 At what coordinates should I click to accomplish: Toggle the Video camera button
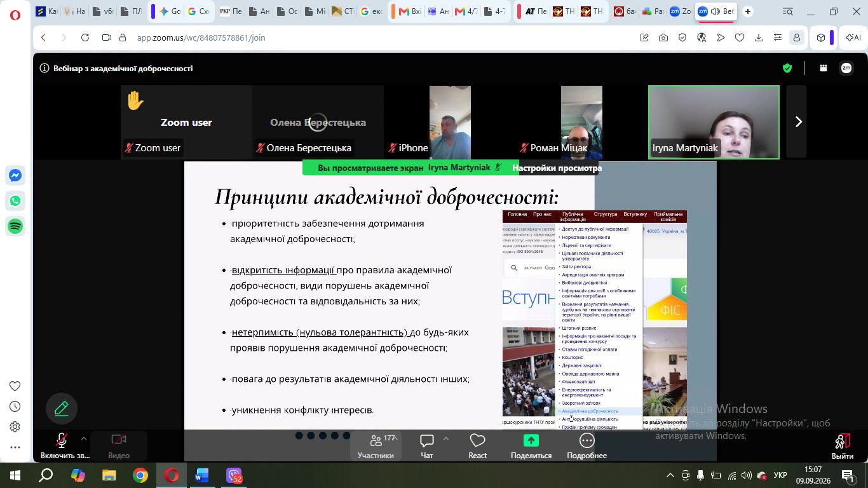[119, 446]
